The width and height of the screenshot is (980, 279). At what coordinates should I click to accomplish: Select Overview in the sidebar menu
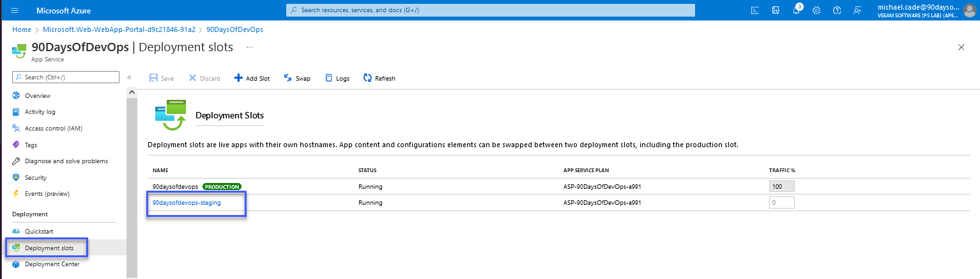click(x=38, y=95)
